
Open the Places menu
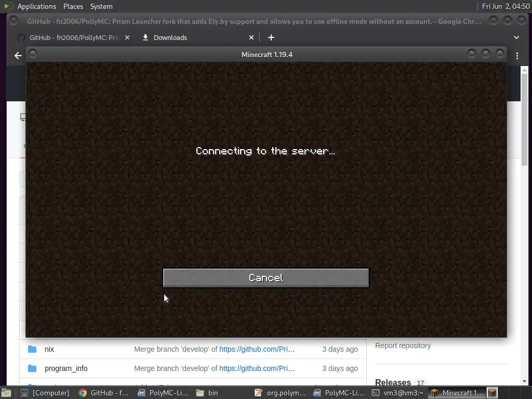[73, 6]
